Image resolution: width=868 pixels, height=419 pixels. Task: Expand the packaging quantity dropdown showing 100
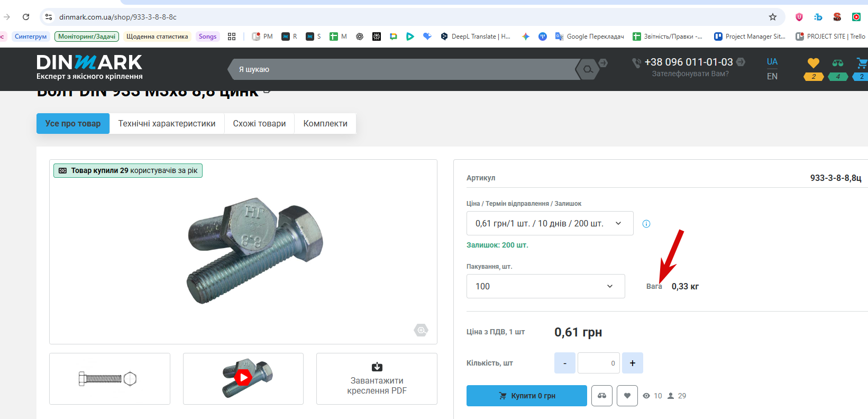pos(546,286)
